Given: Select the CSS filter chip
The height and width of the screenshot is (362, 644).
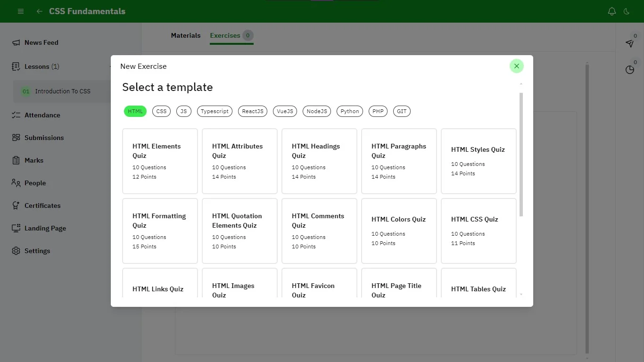Looking at the screenshot, I should point(161,111).
